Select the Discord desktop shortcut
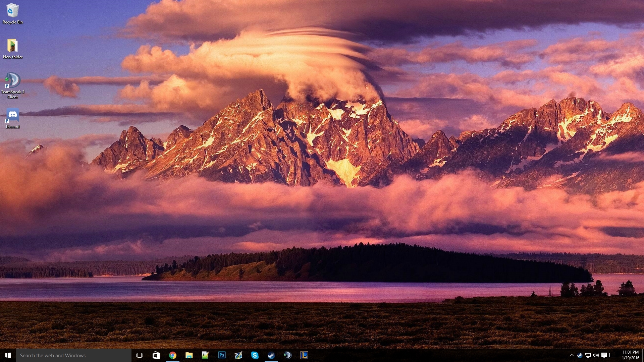This screenshot has width=644, height=362. (x=12, y=118)
